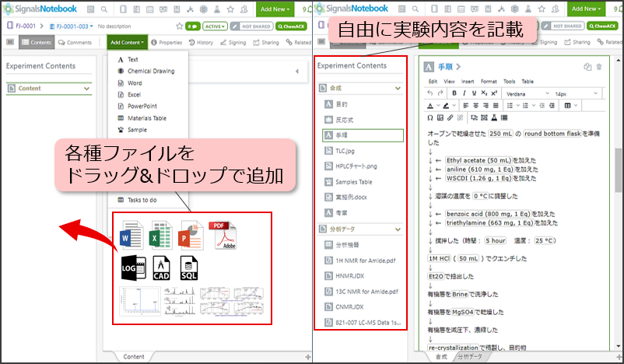Click star favorites icon in left window header
The width and height of the screenshot is (624, 364).
230,9
